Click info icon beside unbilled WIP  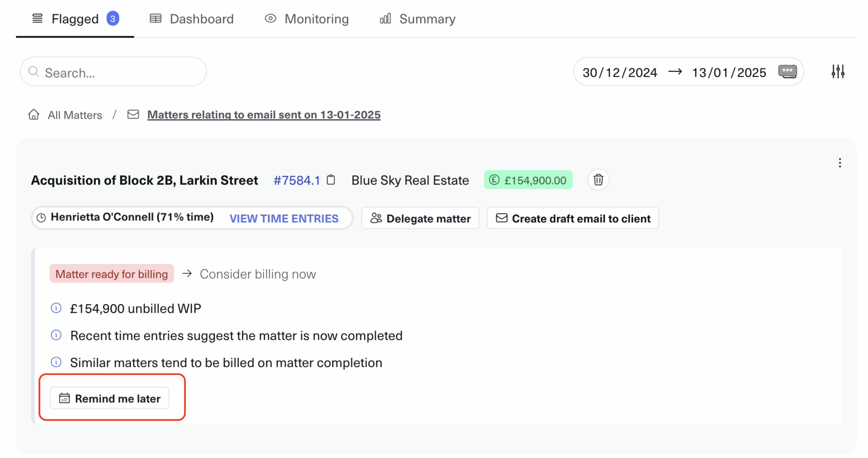[x=56, y=308]
